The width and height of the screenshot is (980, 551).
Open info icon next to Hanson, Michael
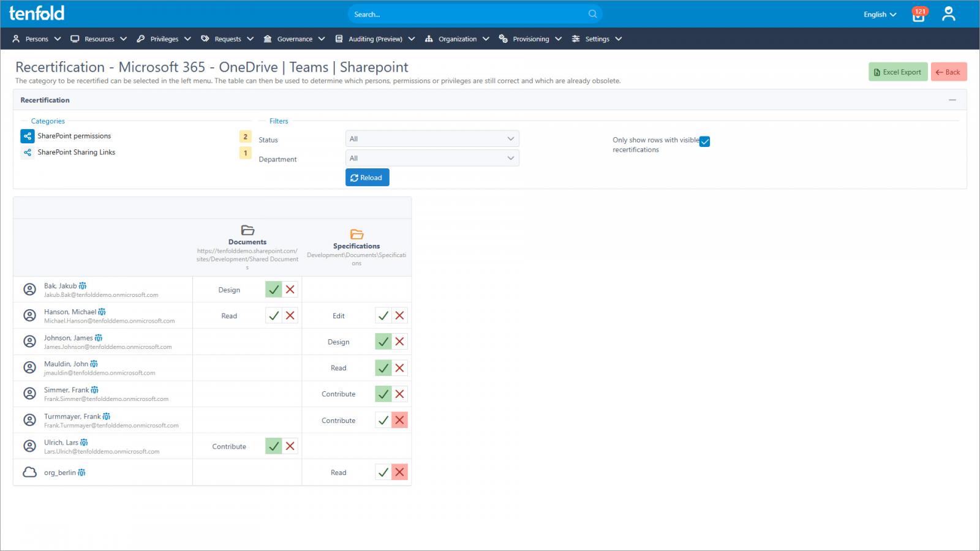[x=102, y=312]
